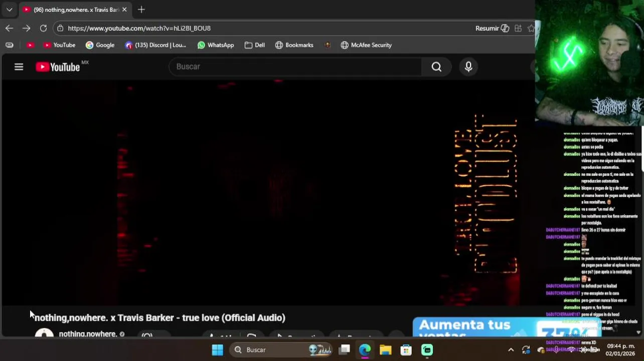Click the sync icon in system tray
The width and height of the screenshot is (644, 361).
(x=526, y=350)
